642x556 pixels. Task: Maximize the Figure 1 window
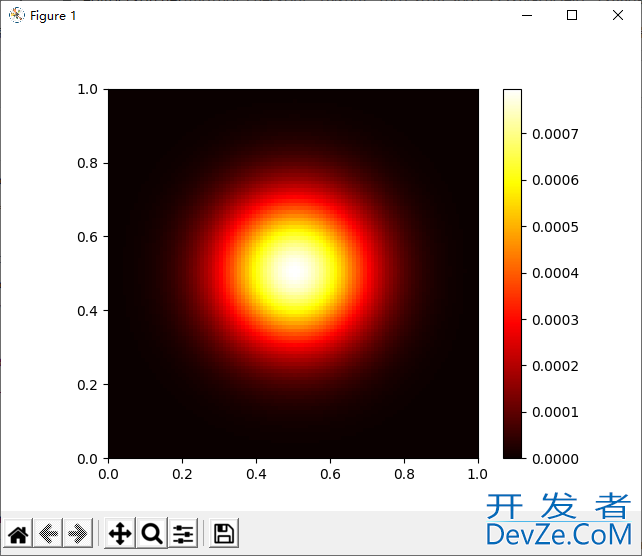pos(572,16)
